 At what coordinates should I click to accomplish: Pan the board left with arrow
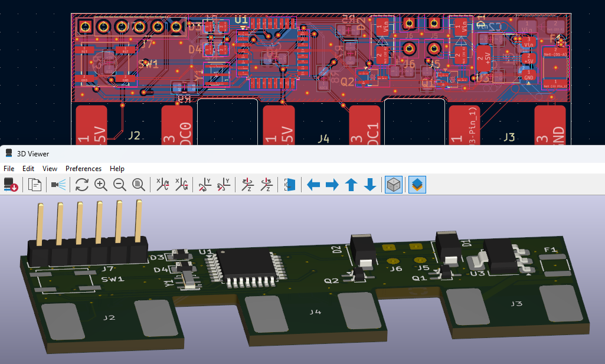point(313,185)
